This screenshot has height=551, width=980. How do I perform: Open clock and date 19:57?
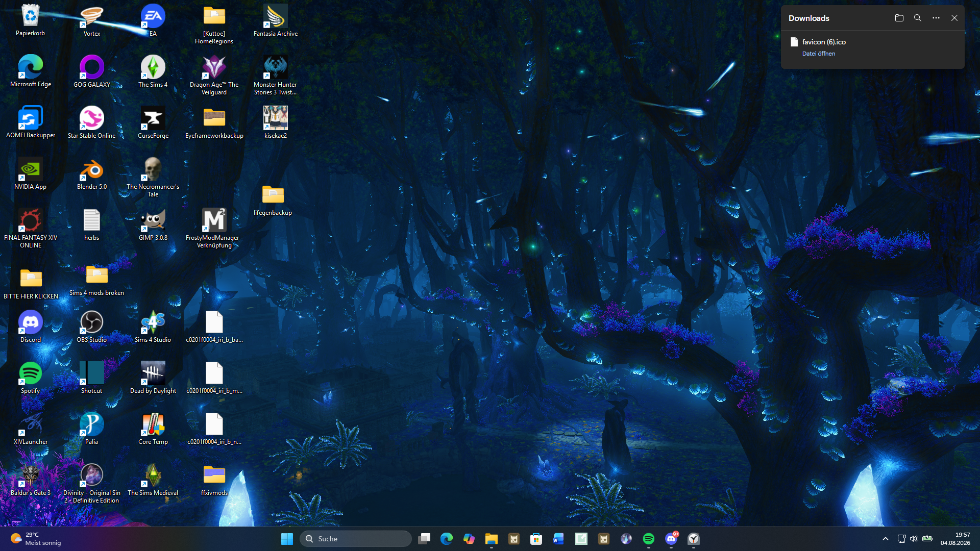coord(955,539)
